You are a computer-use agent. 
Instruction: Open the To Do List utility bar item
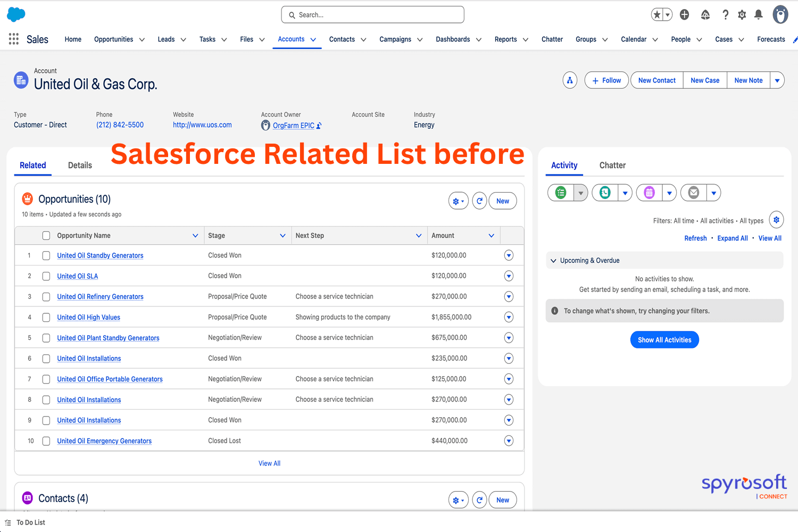tap(25, 522)
